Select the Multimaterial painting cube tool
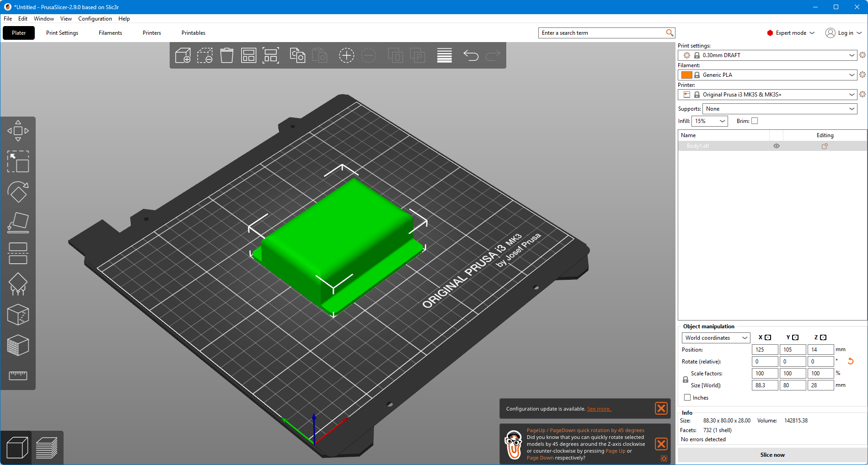Image resolution: width=868 pixels, height=465 pixels. point(18,345)
